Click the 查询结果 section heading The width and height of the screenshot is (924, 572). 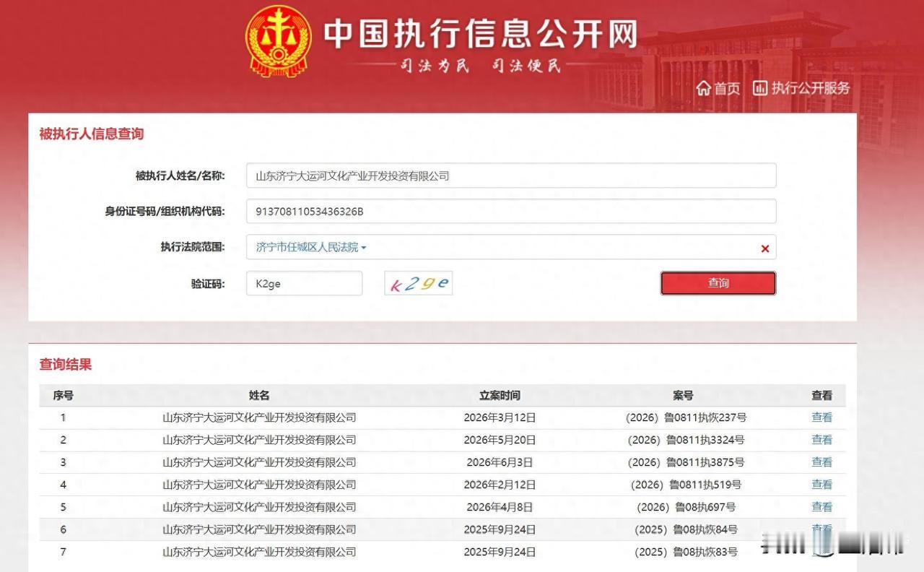(66, 364)
